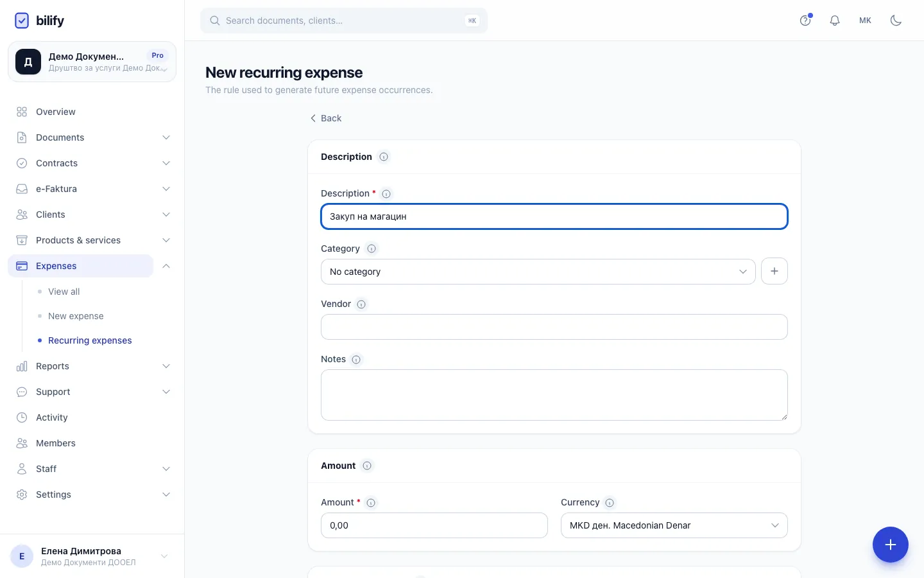Open notifications bell icon

(x=835, y=21)
